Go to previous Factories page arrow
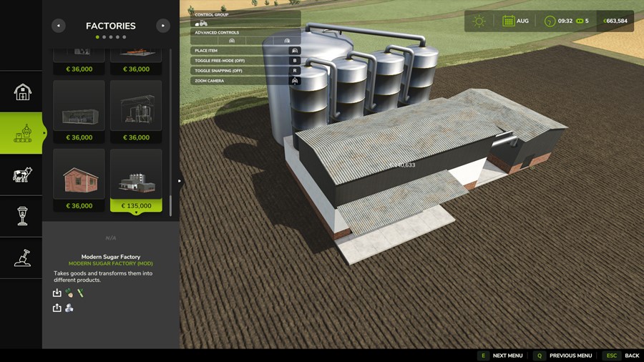The image size is (644, 362). click(59, 26)
